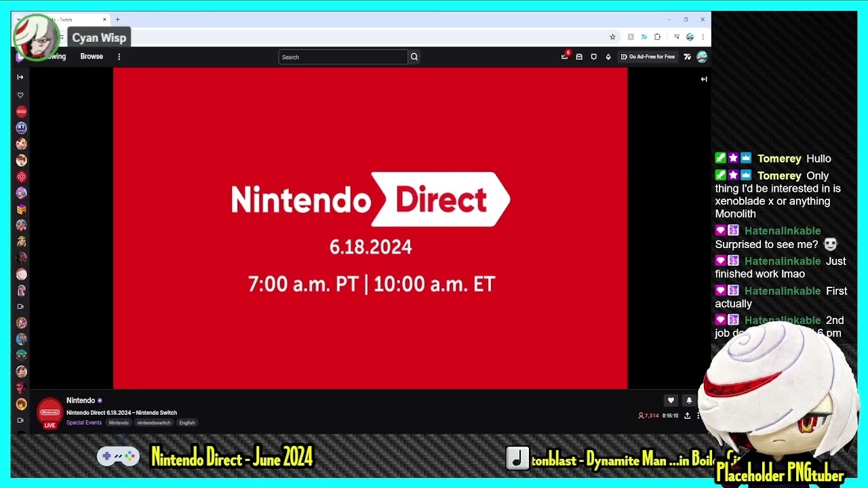Click the Twitch search field

[x=343, y=57]
